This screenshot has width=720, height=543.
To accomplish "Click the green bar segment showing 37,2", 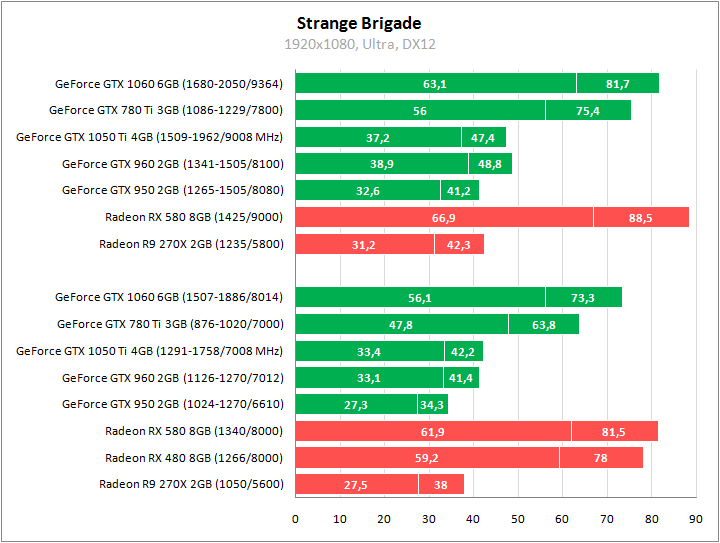I will click(x=378, y=137).
